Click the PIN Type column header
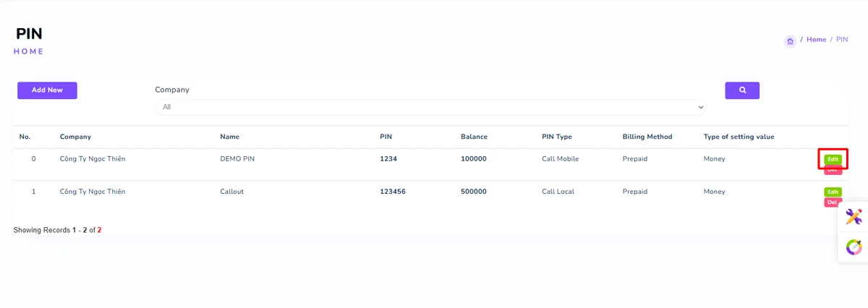This screenshot has width=868, height=308. pyautogui.click(x=556, y=137)
